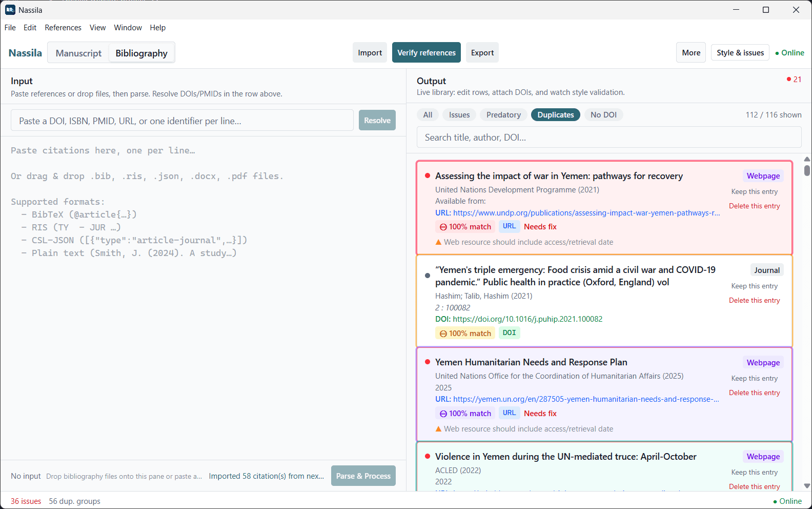Image resolution: width=812 pixels, height=509 pixels.
Task: Click the Nassila app icon in title bar
Action: pos(10,10)
